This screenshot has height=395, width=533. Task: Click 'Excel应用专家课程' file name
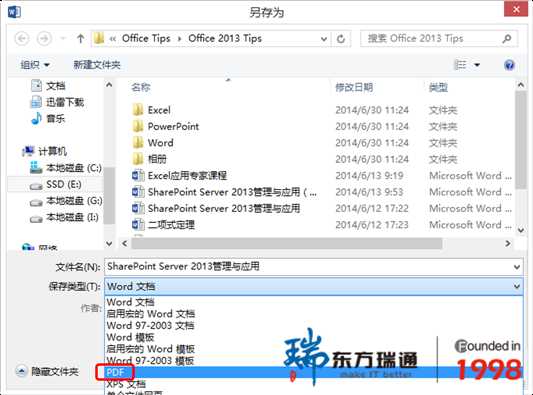187,175
